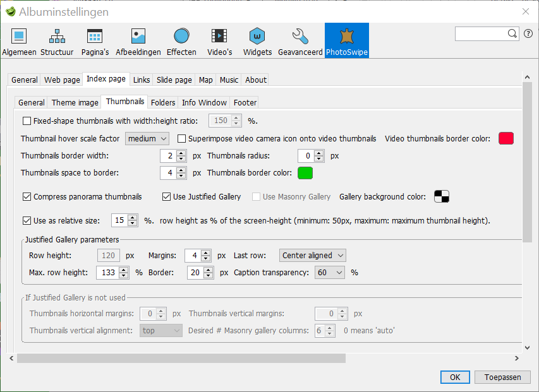Open the Caption transparency dropdown
The image size is (539, 392).
pos(330,273)
